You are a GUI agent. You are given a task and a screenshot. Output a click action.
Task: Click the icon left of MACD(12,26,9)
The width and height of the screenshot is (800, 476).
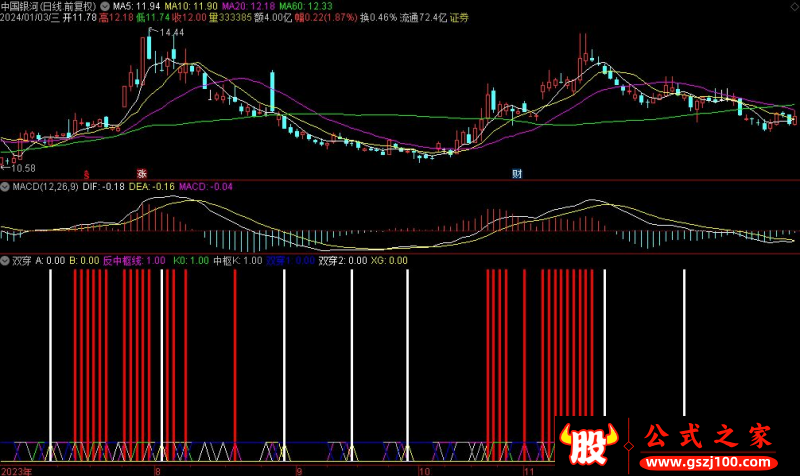[5, 186]
